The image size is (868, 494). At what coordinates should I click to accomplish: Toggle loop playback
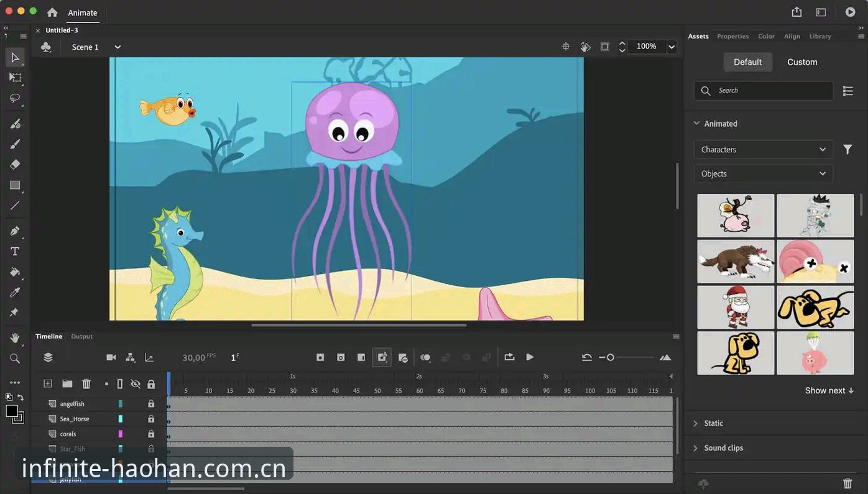(x=509, y=357)
